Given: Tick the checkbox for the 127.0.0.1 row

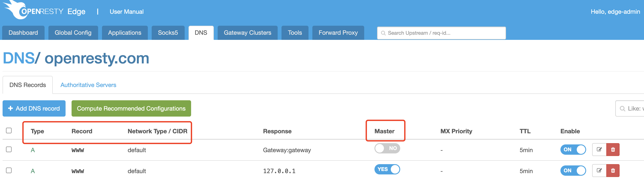Looking at the screenshot, I should [x=9, y=170].
